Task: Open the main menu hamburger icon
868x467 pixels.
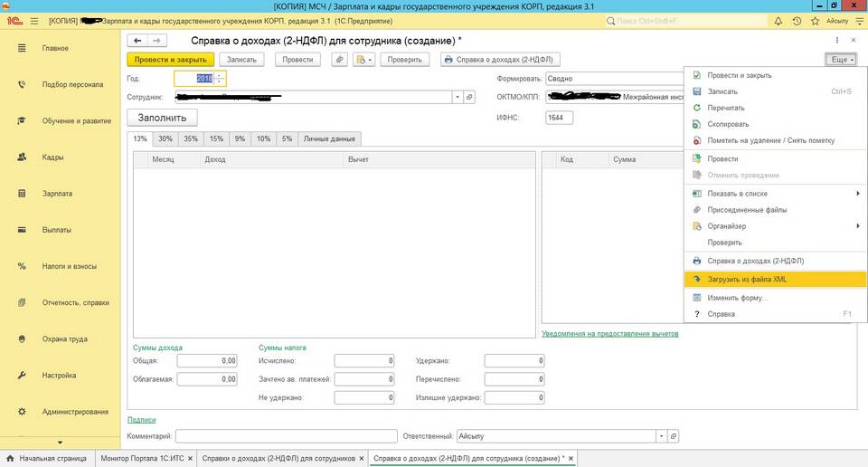Action: point(34,21)
